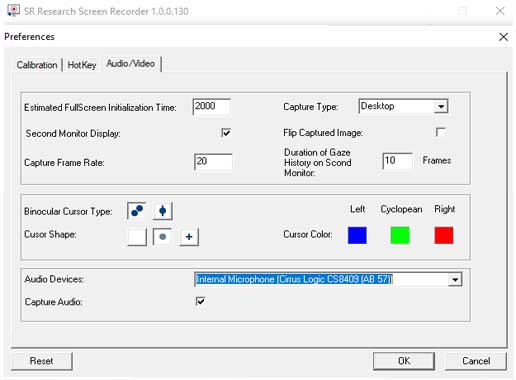Screen dimensions: 516x380
Task: Click the Reset button
Action: [41, 361]
